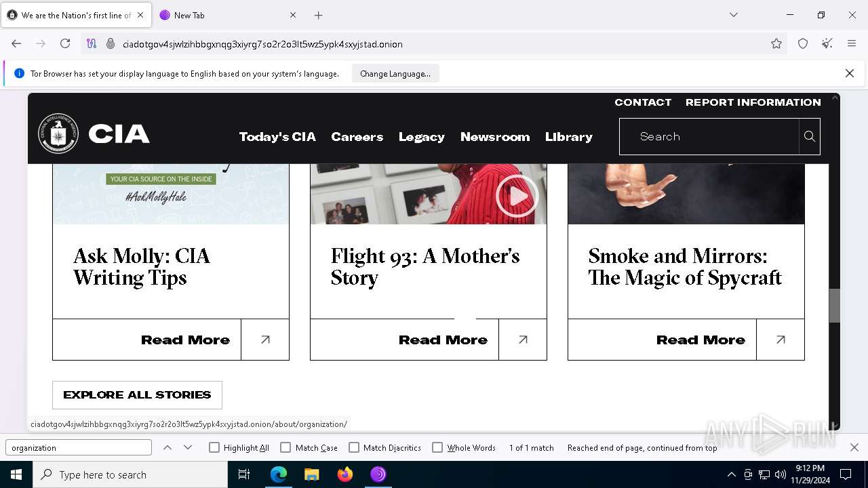
Task: Click the browser forward arrow
Action: (x=41, y=43)
